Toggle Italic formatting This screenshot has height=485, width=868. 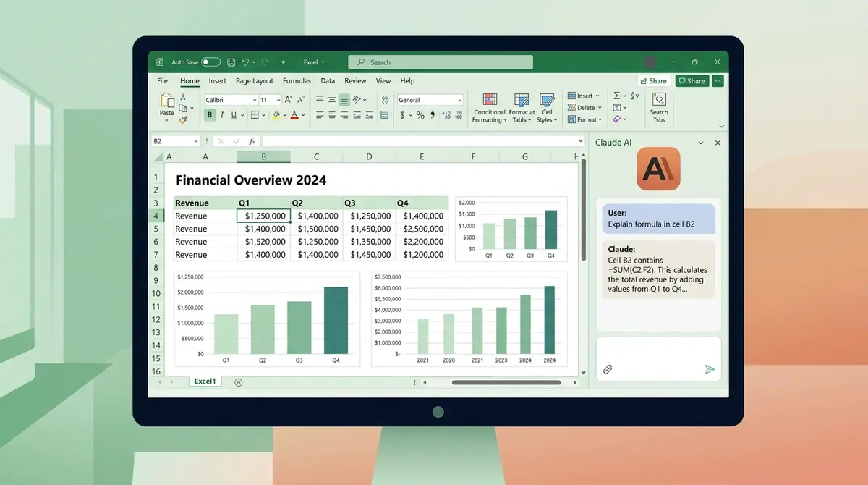point(222,114)
